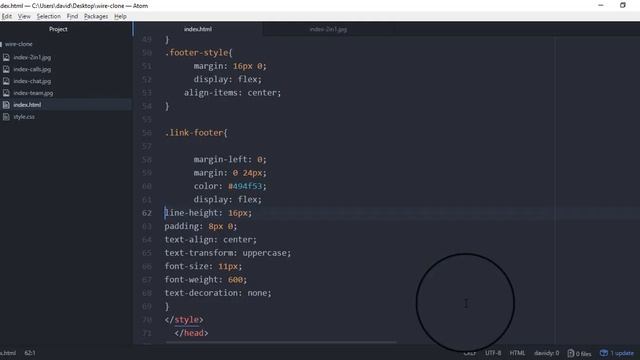The image size is (640, 360).
Task: Switch to the index-2in1.jpg editor tab
Action: tap(328, 29)
